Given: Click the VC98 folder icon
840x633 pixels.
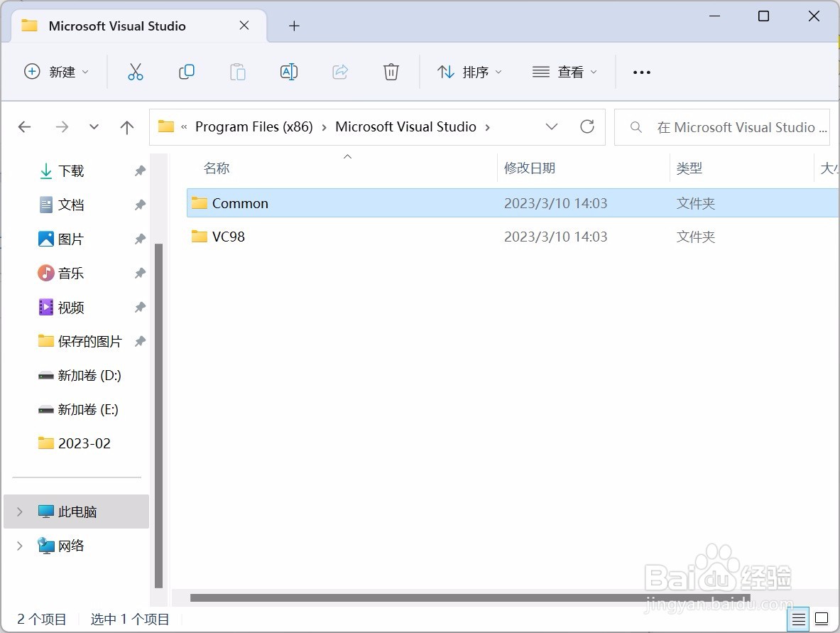Looking at the screenshot, I should point(200,236).
